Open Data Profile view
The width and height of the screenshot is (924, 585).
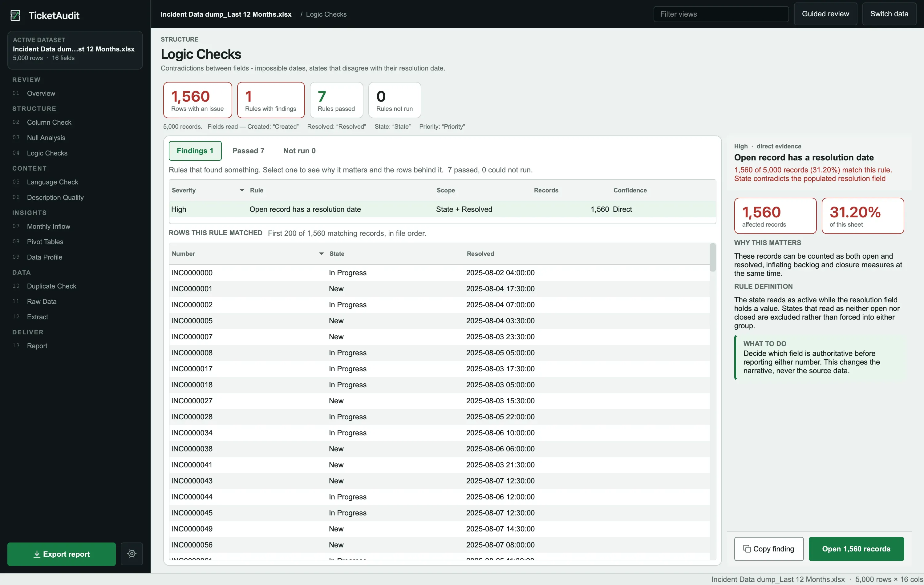pos(45,257)
